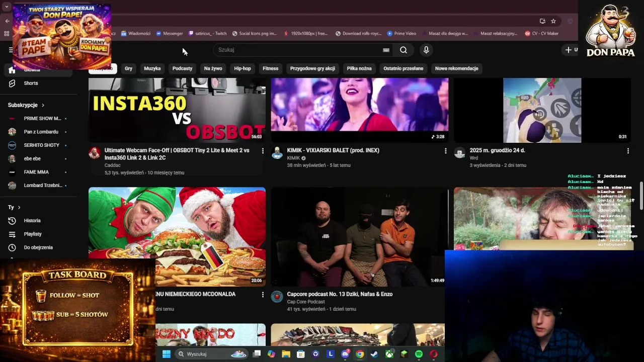Bookmark this page with the star icon
The height and width of the screenshot is (362, 644).
point(553,21)
